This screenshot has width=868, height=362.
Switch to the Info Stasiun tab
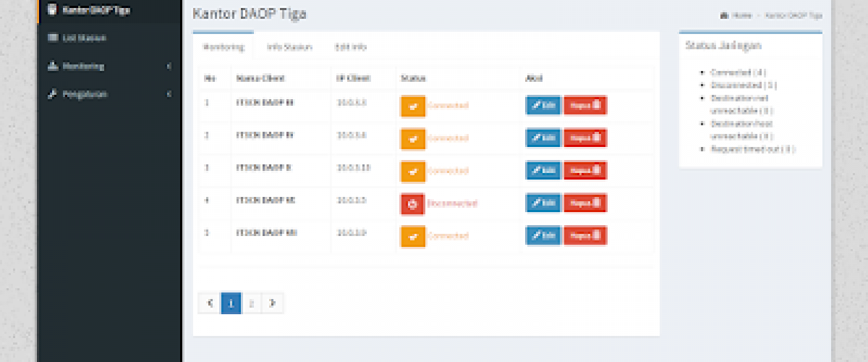click(289, 47)
